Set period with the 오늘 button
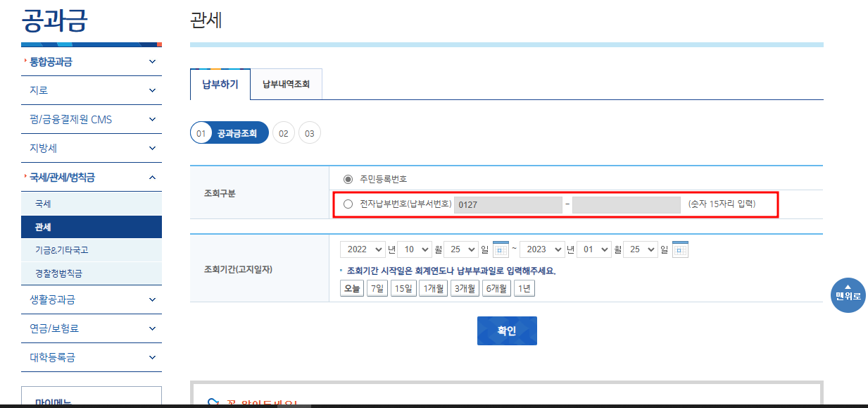The width and height of the screenshot is (868, 408). click(x=351, y=288)
